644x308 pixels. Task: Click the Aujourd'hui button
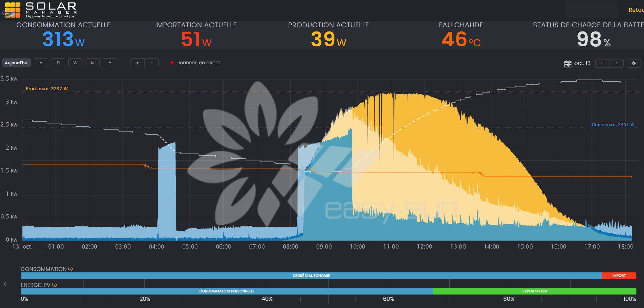pyautogui.click(x=17, y=63)
